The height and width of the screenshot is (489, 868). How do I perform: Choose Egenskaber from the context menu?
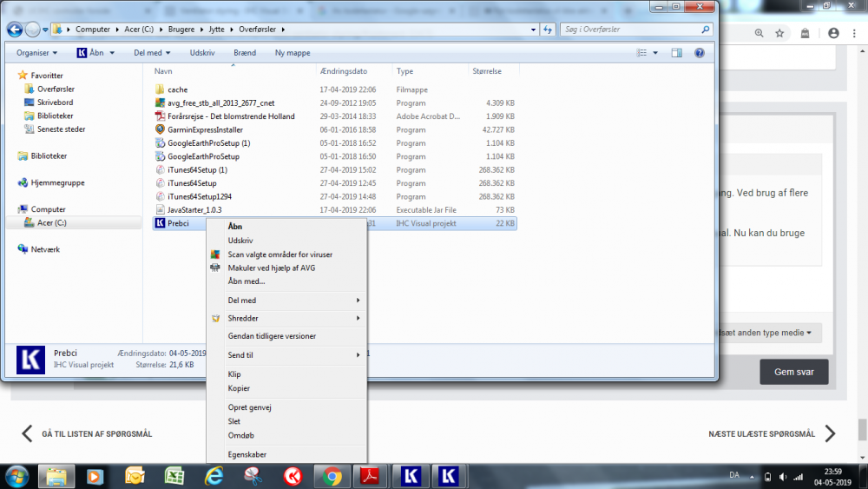247,454
